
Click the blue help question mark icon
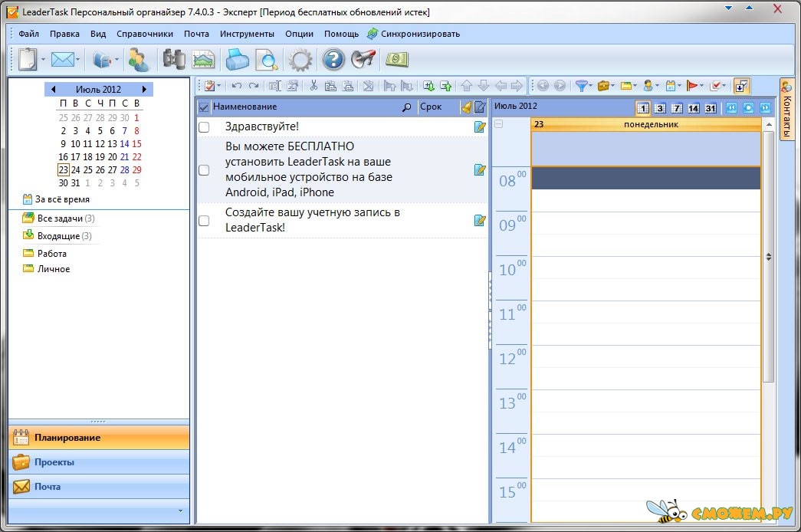[x=333, y=59]
